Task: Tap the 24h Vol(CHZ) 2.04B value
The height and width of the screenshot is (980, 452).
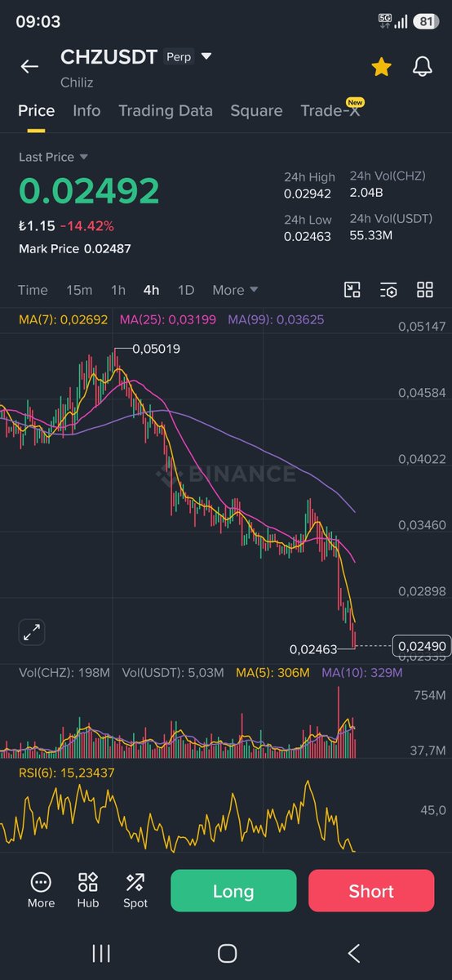Action: click(367, 194)
